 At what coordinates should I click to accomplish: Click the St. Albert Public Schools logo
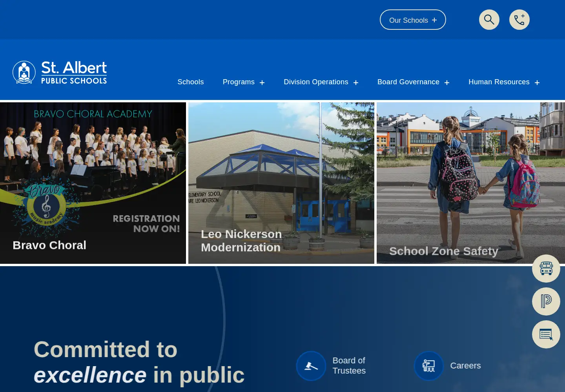(x=60, y=72)
